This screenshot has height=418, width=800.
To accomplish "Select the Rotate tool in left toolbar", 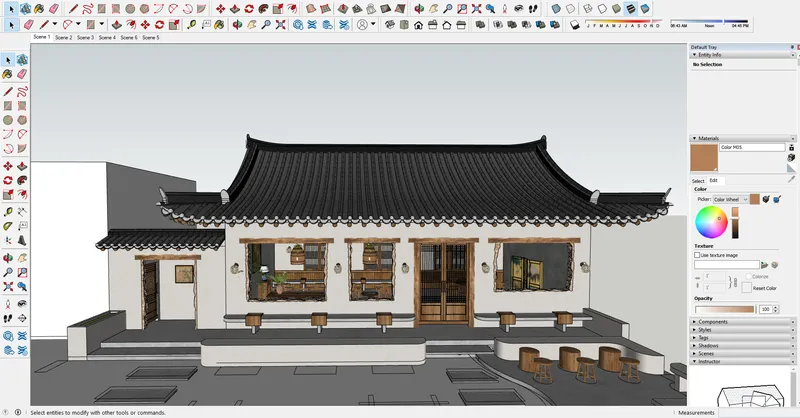I will pyautogui.click(x=8, y=180).
